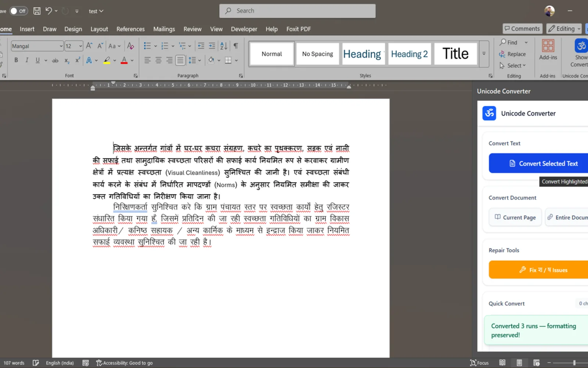
Task: Toggle Focus mode in the status bar
Action: 479,363
